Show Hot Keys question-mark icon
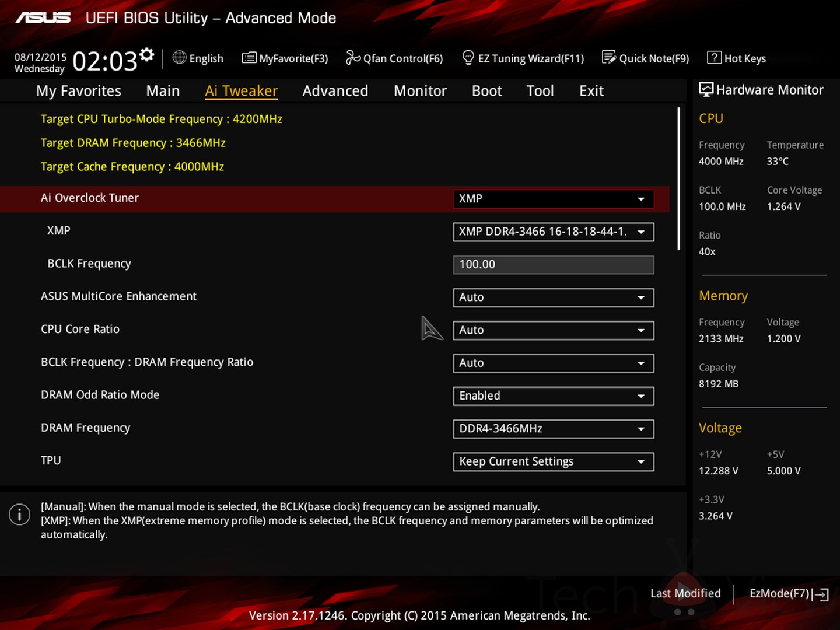The image size is (840, 630). tap(714, 57)
